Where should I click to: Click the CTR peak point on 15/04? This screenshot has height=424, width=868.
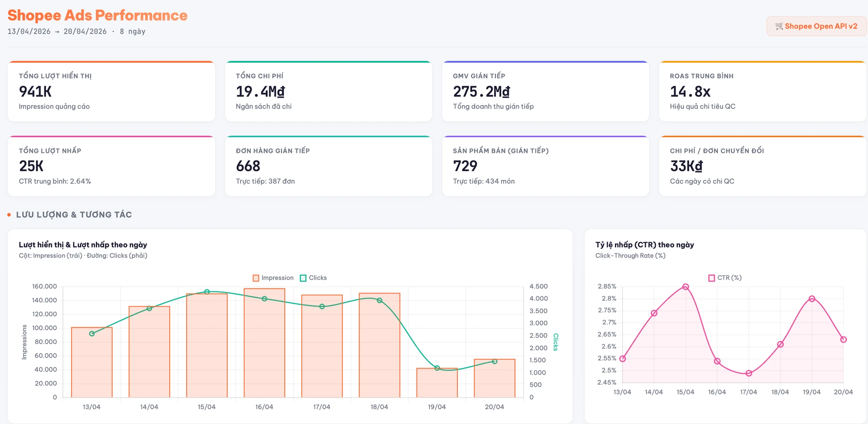point(686,287)
